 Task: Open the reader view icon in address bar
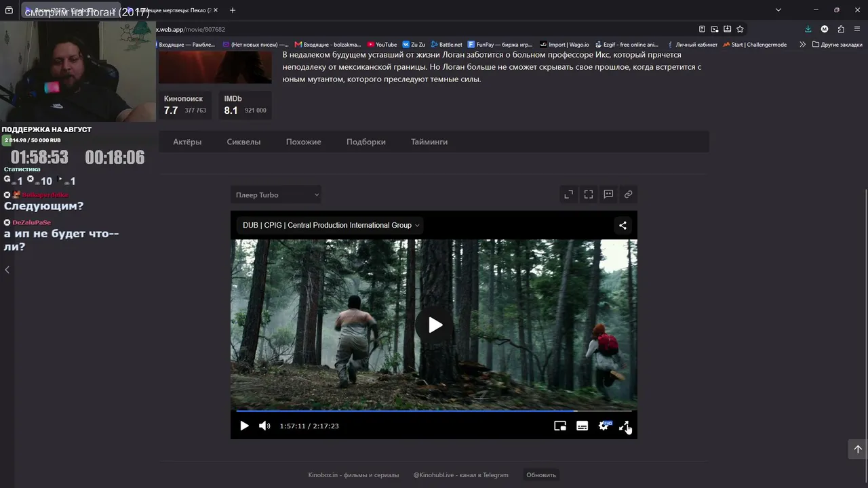pos(702,29)
